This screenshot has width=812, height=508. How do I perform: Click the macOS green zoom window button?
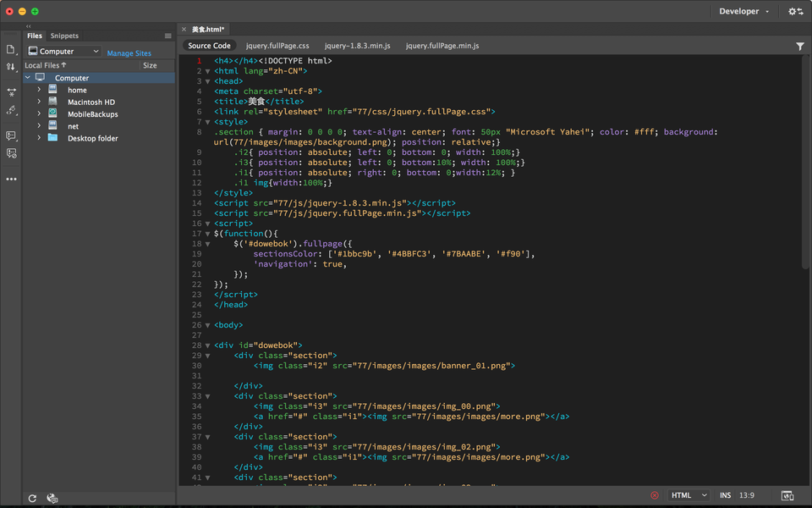coord(35,11)
